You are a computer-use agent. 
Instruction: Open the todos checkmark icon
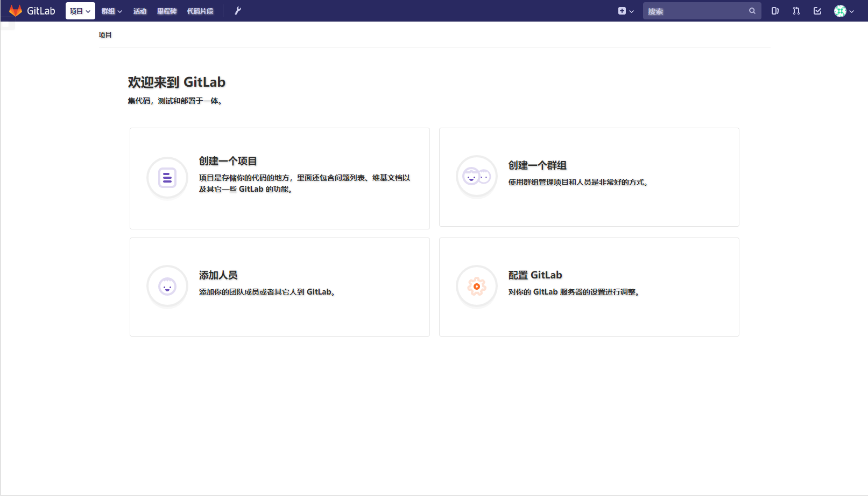click(817, 11)
